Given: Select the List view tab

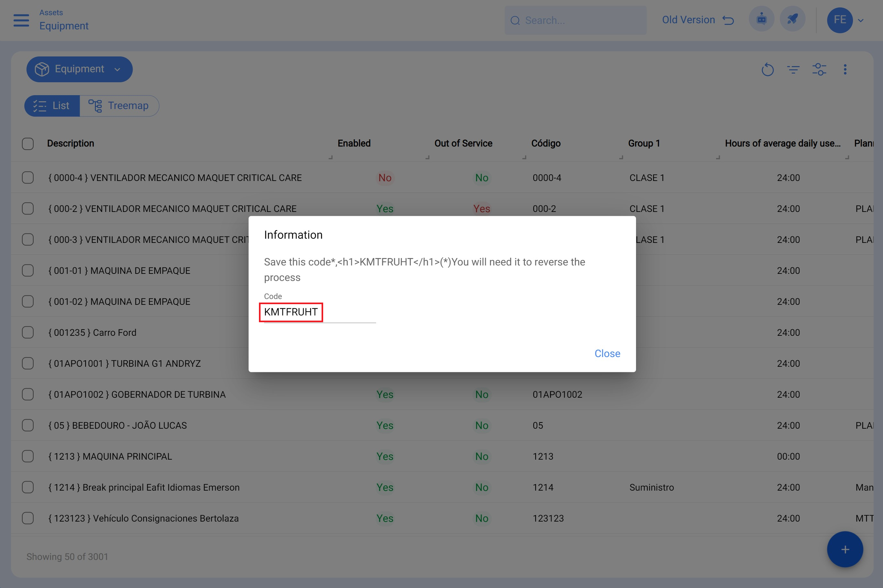Looking at the screenshot, I should click(52, 106).
